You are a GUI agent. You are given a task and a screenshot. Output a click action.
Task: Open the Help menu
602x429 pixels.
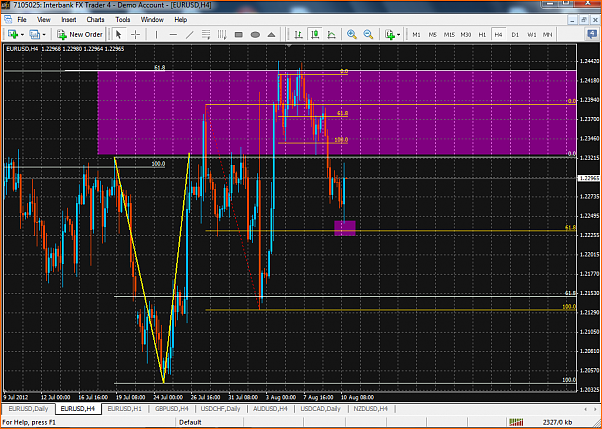coord(180,20)
